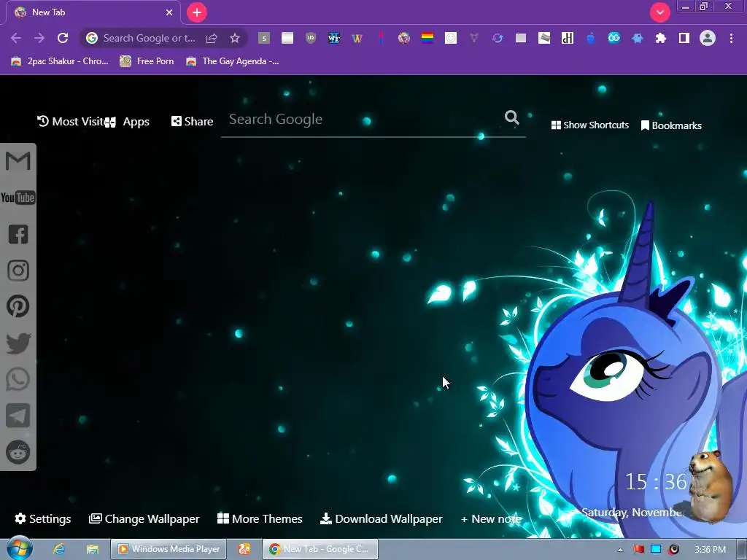The image size is (747, 560).
Task: Open Instagram sidebar shortcut
Action: [x=18, y=271]
